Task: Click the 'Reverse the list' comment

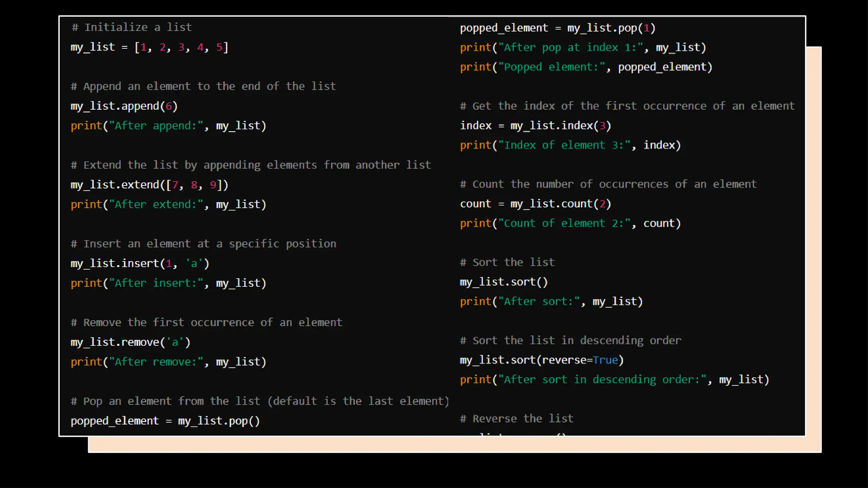Action: (x=516, y=419)
